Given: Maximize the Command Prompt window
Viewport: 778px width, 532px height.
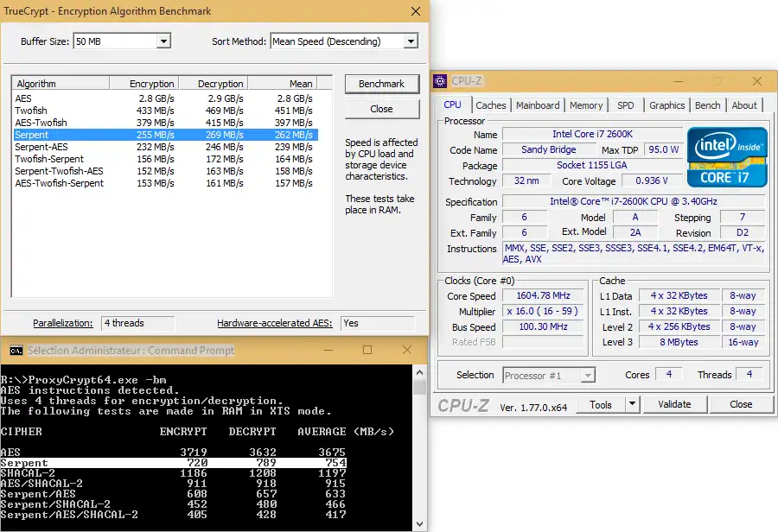Looking at the screenshot, I should point(367,350).
